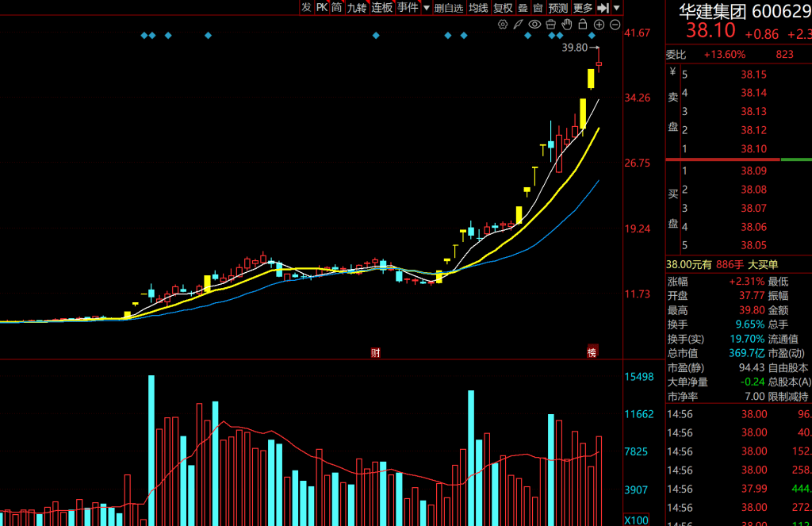Toggle the chart lock icon
The image size is (812, 526).
(x=583, y=25)
